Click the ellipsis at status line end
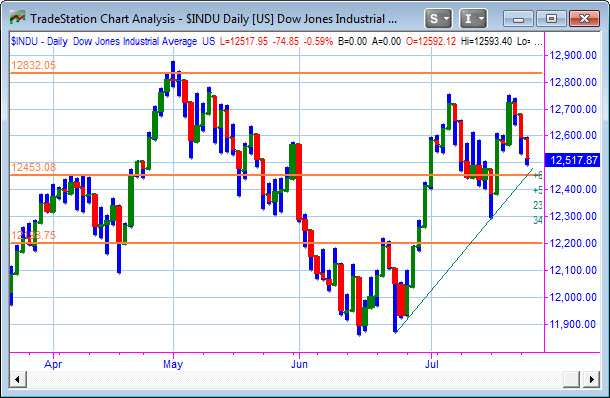The width and height of the screenshot is (610, 398). tap(538, 42)
